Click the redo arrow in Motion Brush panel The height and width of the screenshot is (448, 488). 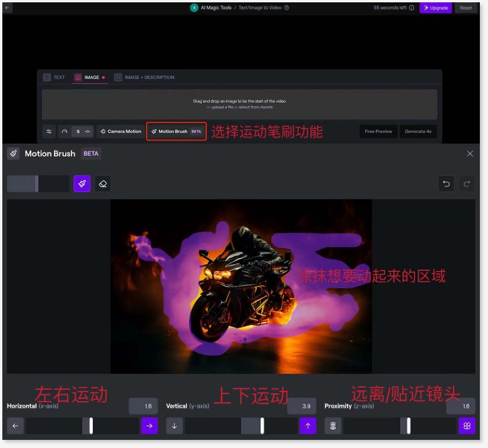click(467, 183)
